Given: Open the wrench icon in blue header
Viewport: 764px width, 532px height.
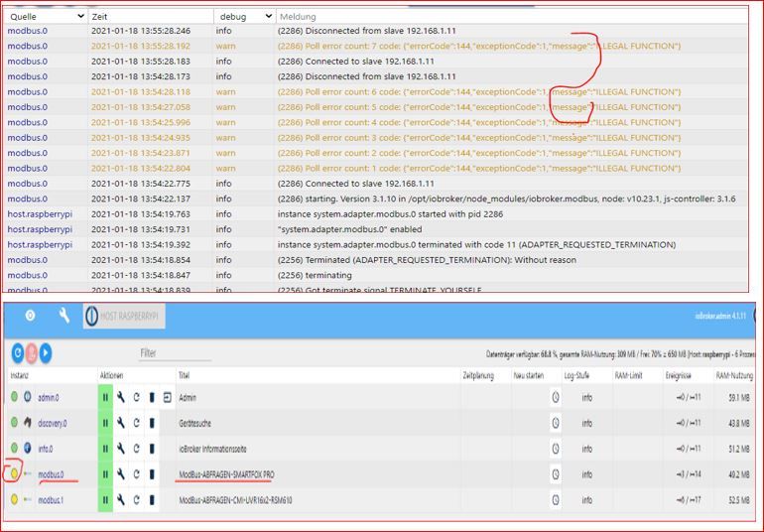Looking at the screenshot, I should point(64,316).
